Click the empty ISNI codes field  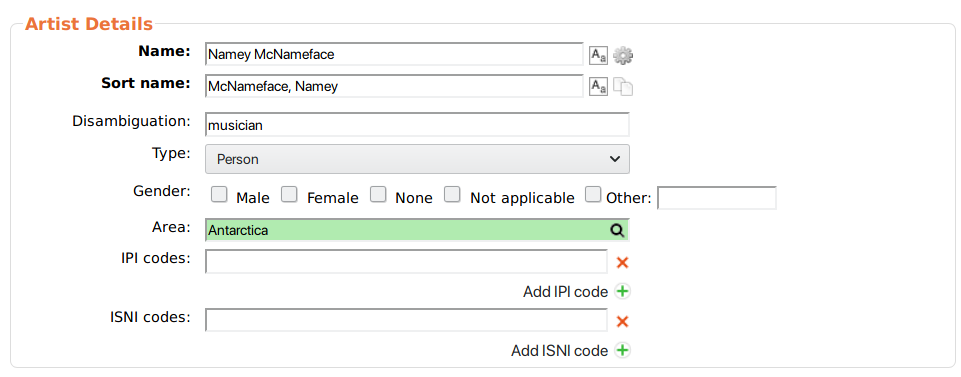point(406,320)
